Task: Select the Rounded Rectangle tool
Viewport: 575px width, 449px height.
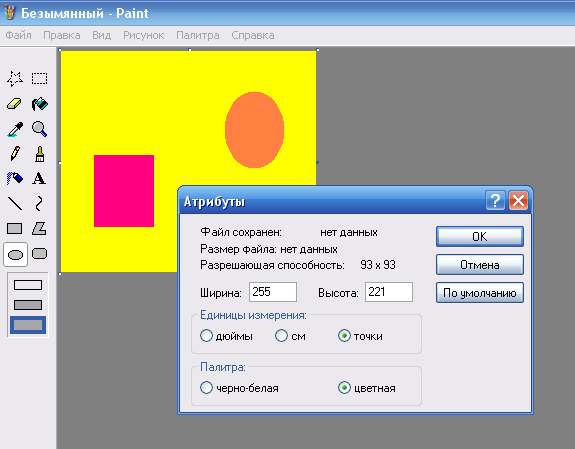Action: [x=39, y=253]
